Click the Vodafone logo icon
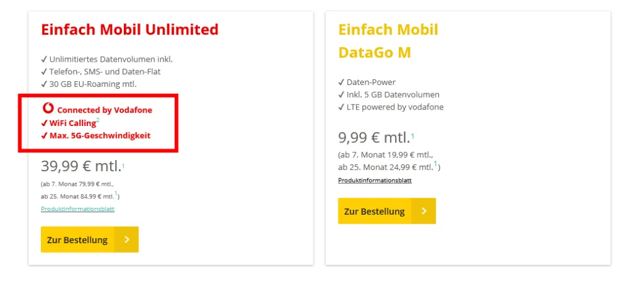Viewport: 644px width, 286px height. [x=48, y=108]
